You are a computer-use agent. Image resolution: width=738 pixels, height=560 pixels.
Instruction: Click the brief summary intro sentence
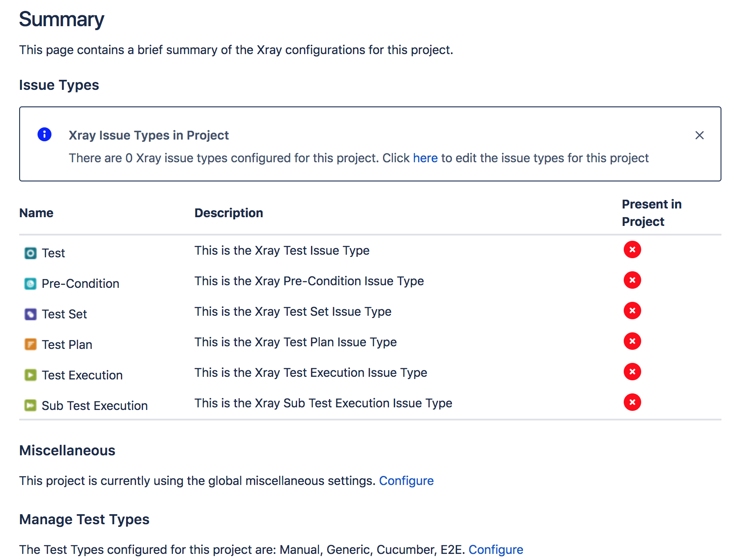236,50
